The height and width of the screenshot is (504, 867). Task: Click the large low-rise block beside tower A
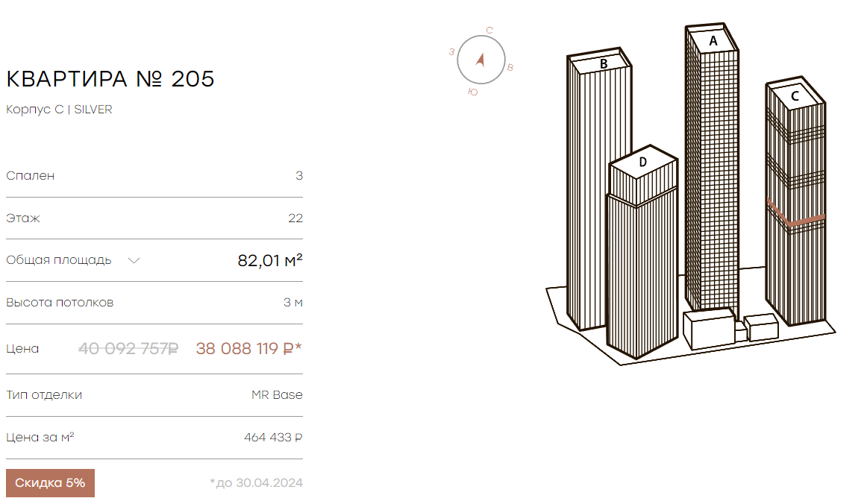coord(710,329)
